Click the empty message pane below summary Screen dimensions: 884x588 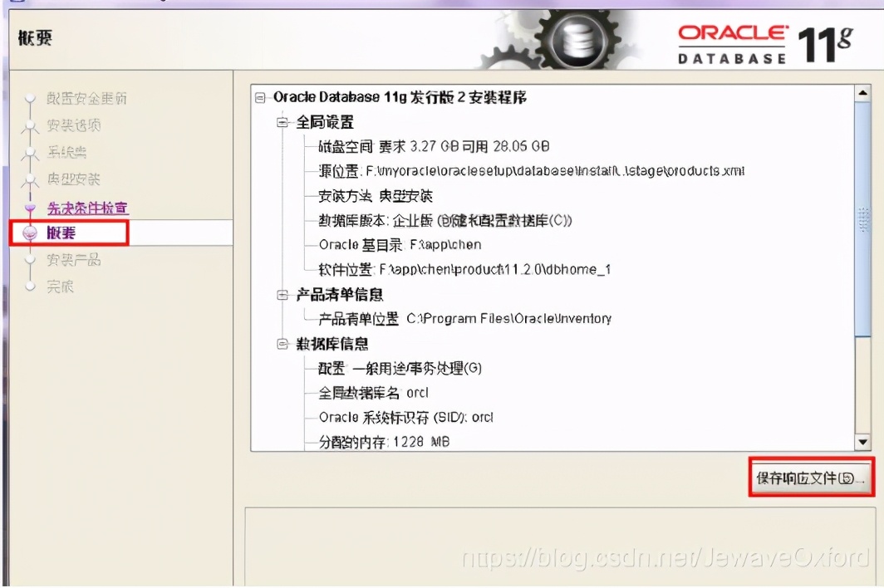[560, 546]
